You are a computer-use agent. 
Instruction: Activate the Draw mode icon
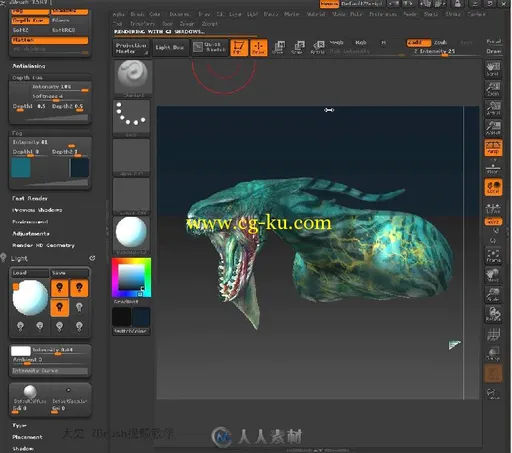pyautogui.click(x=259, y=47)
